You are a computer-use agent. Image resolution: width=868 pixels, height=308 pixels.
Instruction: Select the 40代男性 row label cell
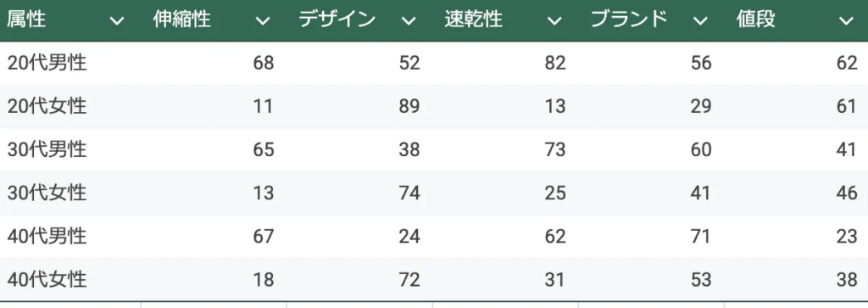[71, 237]
